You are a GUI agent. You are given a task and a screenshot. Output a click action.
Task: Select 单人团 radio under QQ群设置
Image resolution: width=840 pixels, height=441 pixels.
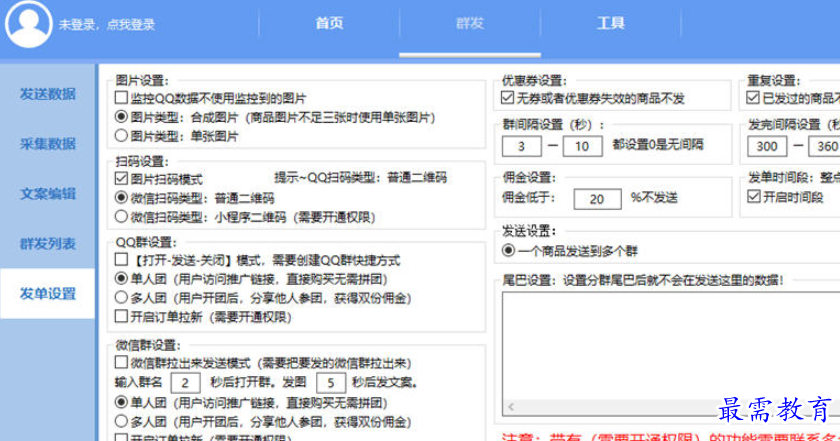click(121, 279)
